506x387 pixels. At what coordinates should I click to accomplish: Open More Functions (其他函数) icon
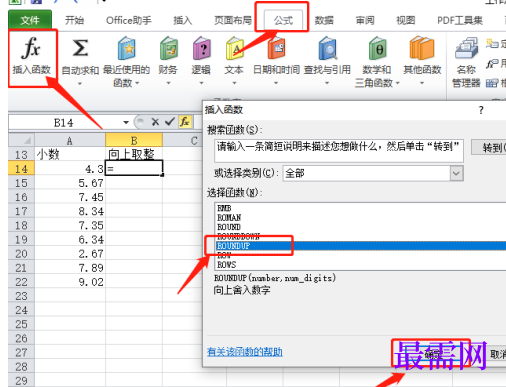click(x=422, y=49)
